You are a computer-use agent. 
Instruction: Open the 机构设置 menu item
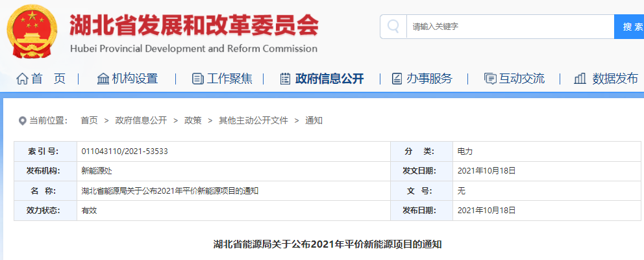134,79
